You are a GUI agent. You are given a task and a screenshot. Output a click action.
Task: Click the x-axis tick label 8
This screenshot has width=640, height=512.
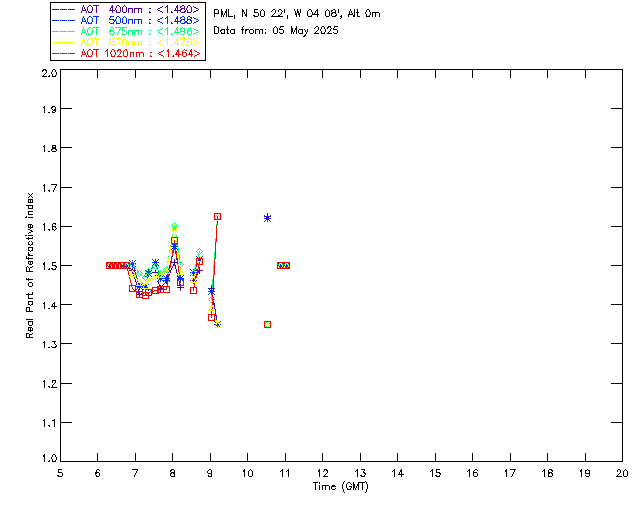(x=173, y=473)
